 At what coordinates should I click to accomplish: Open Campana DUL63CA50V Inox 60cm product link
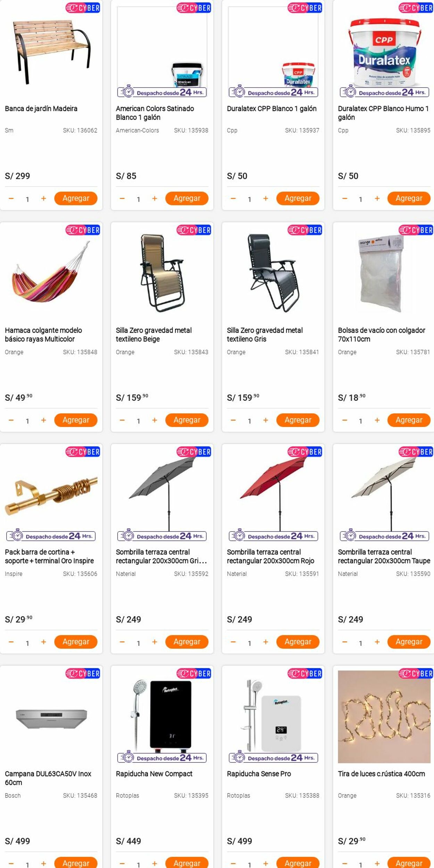[48, 778]
